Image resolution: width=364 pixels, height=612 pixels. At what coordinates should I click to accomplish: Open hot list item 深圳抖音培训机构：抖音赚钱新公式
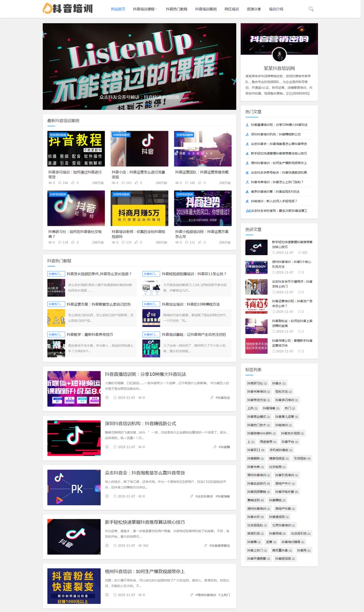[x=276, y=134]
